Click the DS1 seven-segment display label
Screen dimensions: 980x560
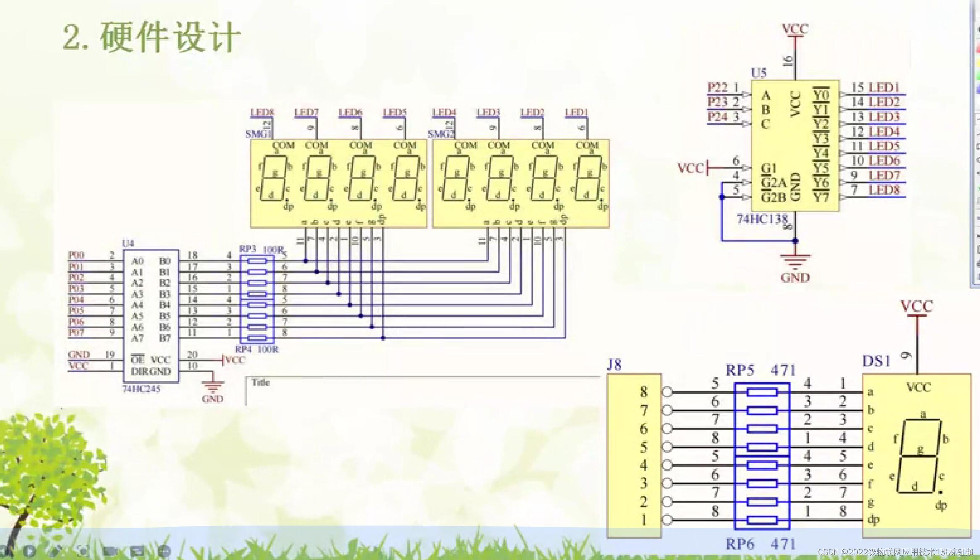tap(876, 361)
